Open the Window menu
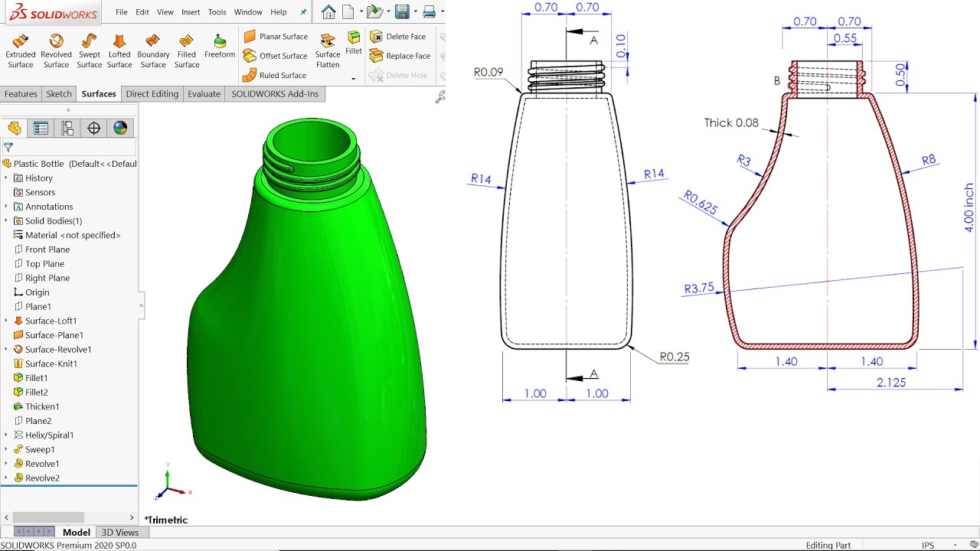 click(x=248, y=12)
